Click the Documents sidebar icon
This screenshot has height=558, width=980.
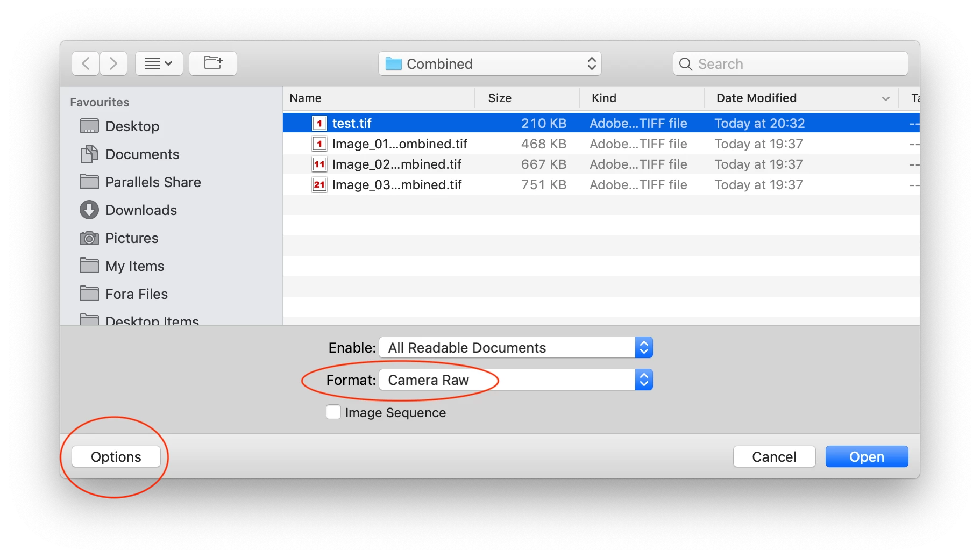click(x=89, y=154)
